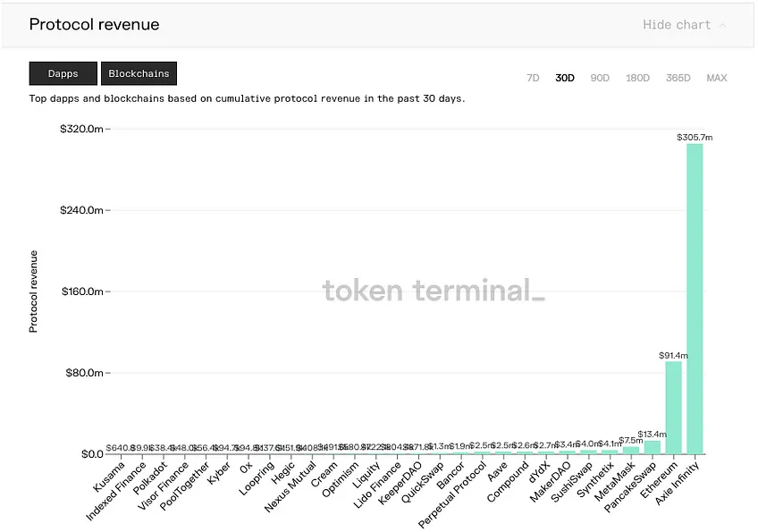
Task: Switch to the 180D time range
Action: [x=637, y=78]
